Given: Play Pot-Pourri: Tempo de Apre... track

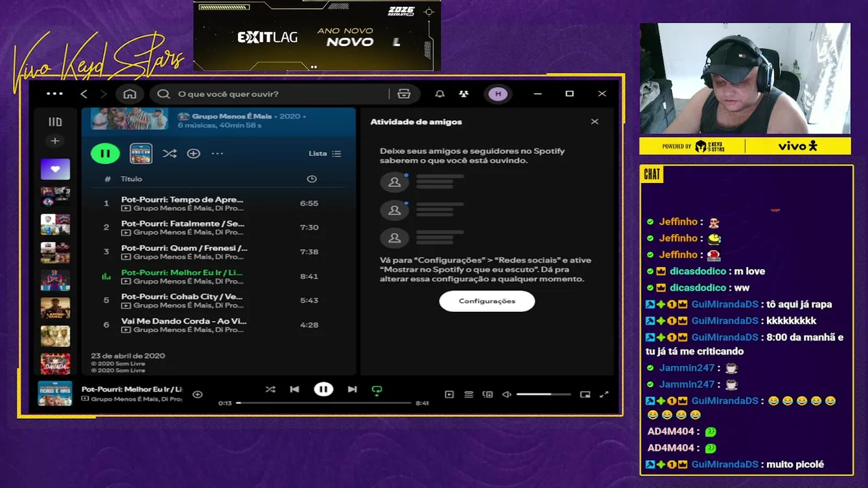Looking at the screenshot, I should tap(217, 203).
